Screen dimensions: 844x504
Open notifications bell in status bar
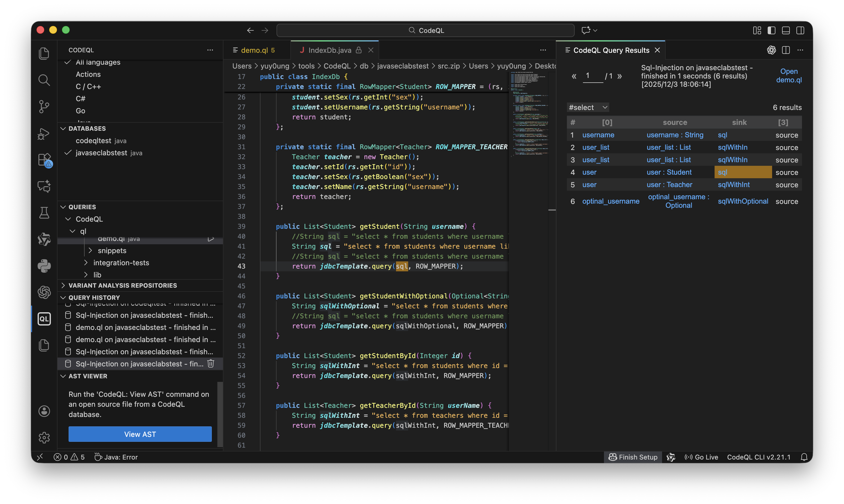[x=804, y=457]
